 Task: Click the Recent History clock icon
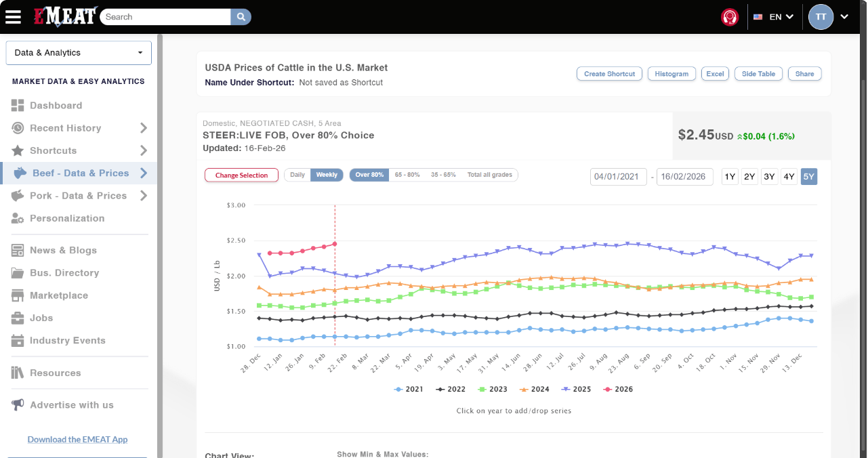click(18, 128)
